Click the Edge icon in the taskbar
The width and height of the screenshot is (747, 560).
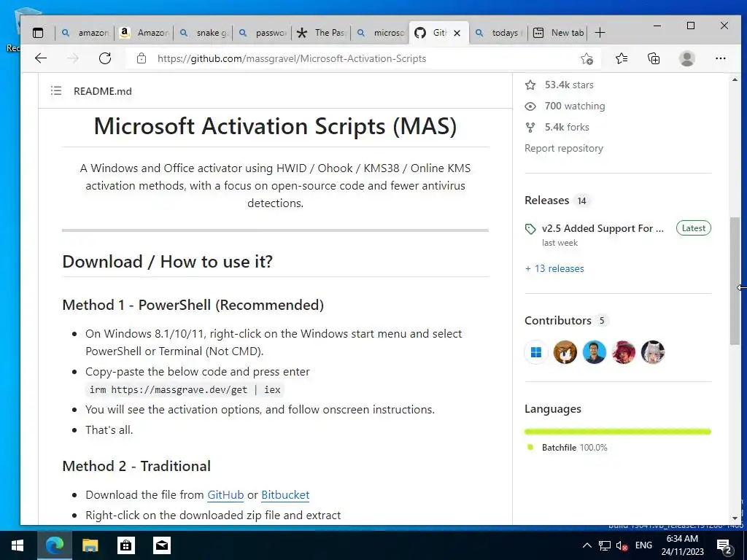pyautogui.click(x=54, y=545)
